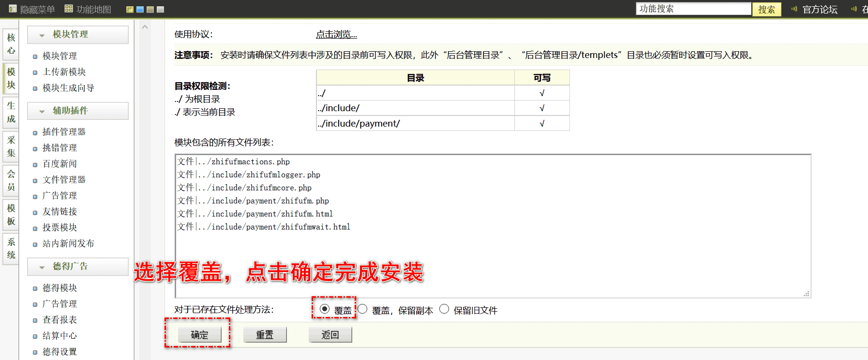Select the 覆盖 overwrite radio option
868x360 pixels.
325,309
